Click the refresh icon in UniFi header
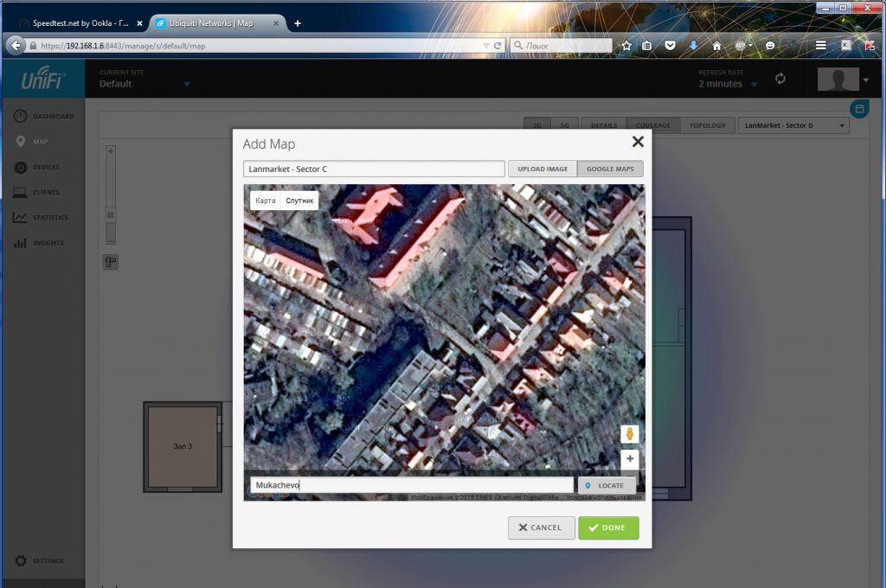This screenshot has height=588, width=886. coord(780,79)
